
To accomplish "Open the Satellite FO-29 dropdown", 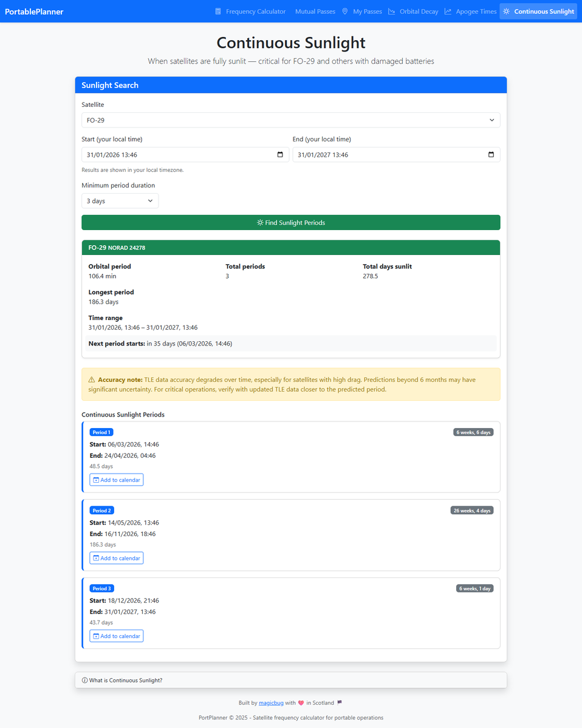I will click(291, 120).
